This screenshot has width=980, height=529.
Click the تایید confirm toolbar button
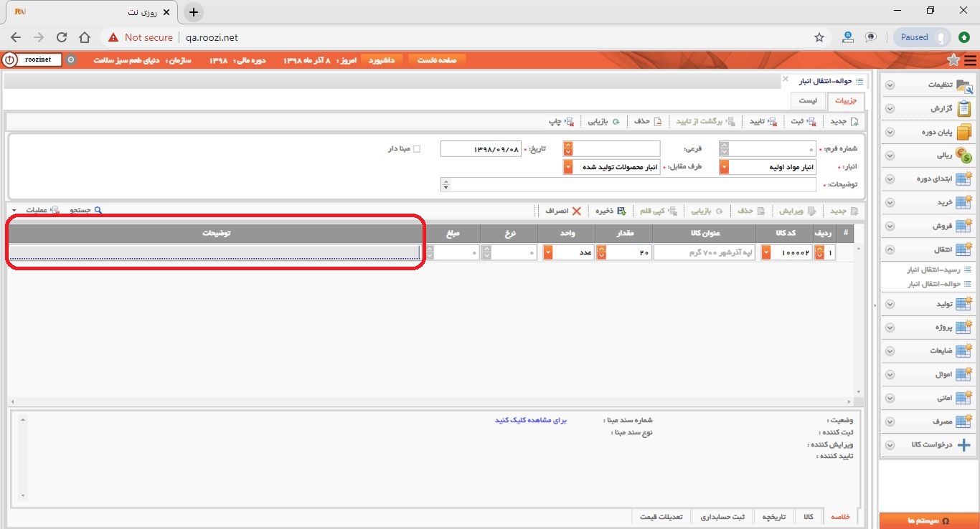763,121
